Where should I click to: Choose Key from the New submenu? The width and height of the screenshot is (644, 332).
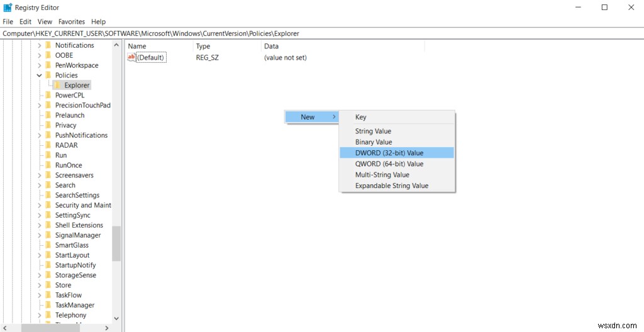point(397,117)
